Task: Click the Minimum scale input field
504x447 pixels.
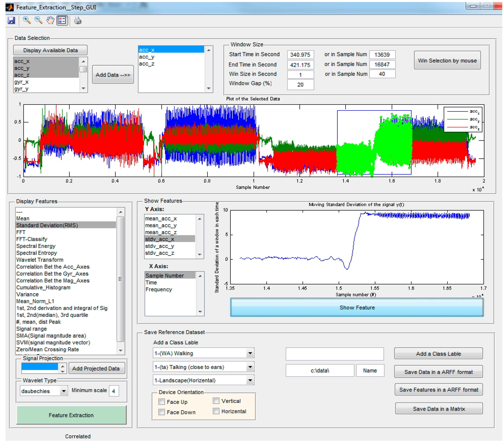Action: (x=114, y=391)
